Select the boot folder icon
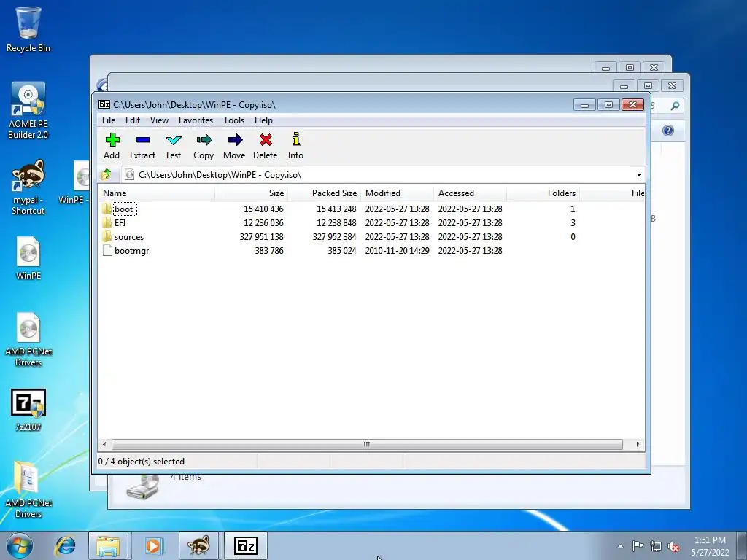The image size is (747, 560). (x=107, y=209)
